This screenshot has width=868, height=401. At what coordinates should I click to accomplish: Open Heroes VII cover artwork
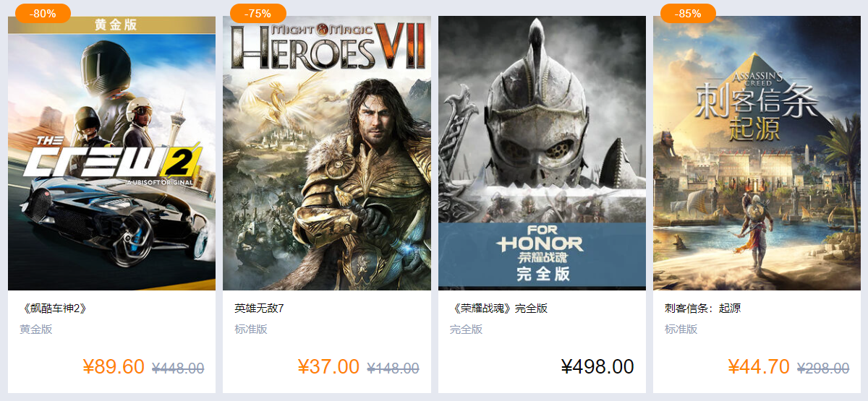coord(327,153)
